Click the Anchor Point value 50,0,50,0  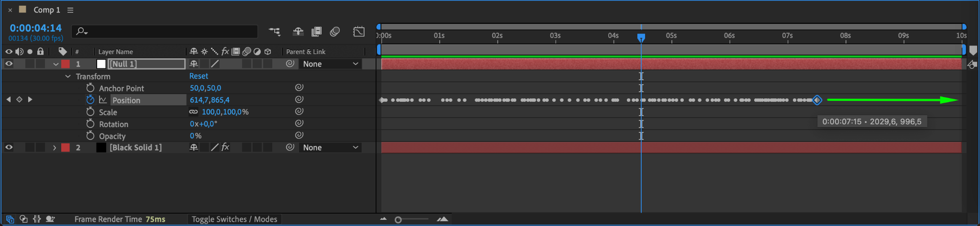click(205, 88)
